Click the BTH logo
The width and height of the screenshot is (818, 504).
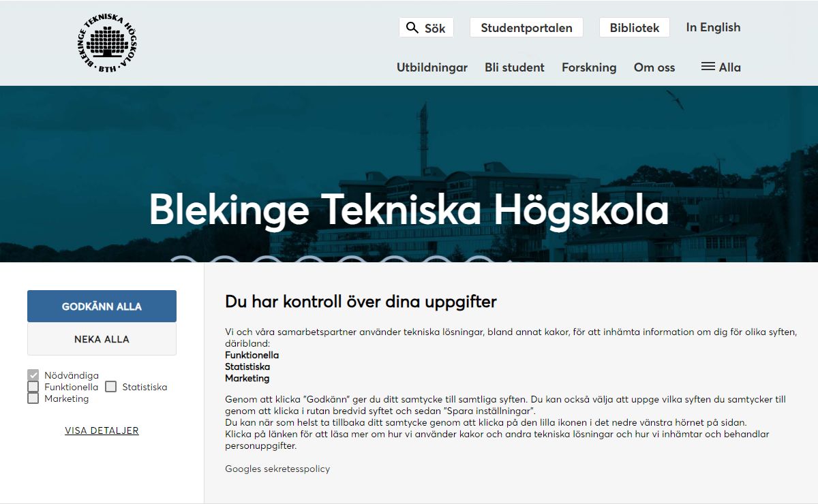tap(108, 42)
